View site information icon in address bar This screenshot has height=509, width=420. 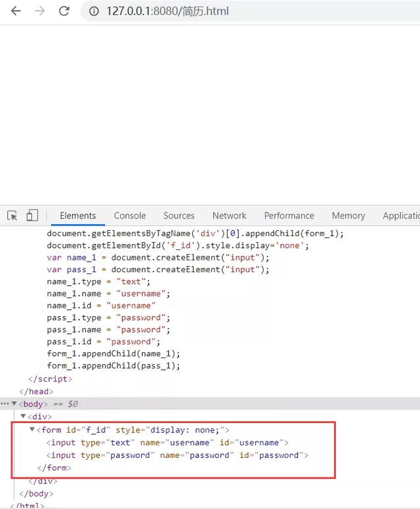[x=94, y=11]
